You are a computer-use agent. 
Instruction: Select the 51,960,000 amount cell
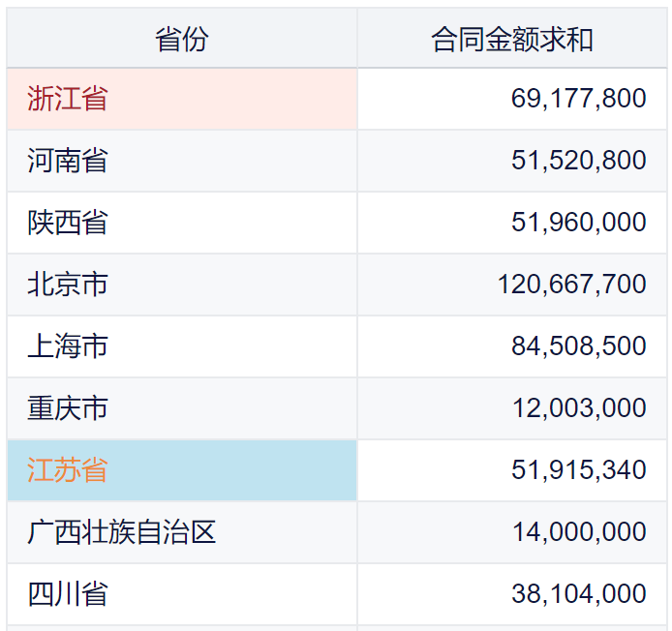click(578, 223)
